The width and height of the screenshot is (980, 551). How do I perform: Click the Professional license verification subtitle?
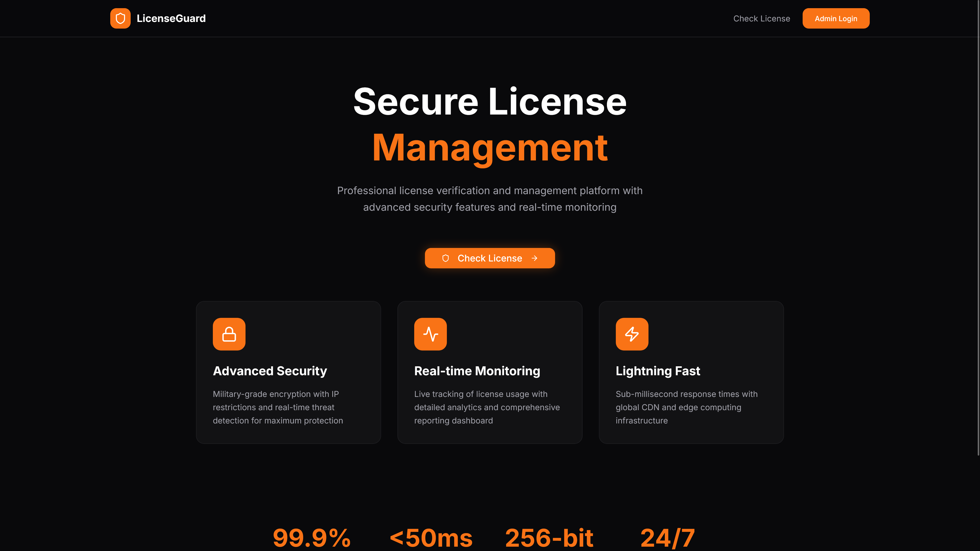pyautogui.click(x=490, y=199)
